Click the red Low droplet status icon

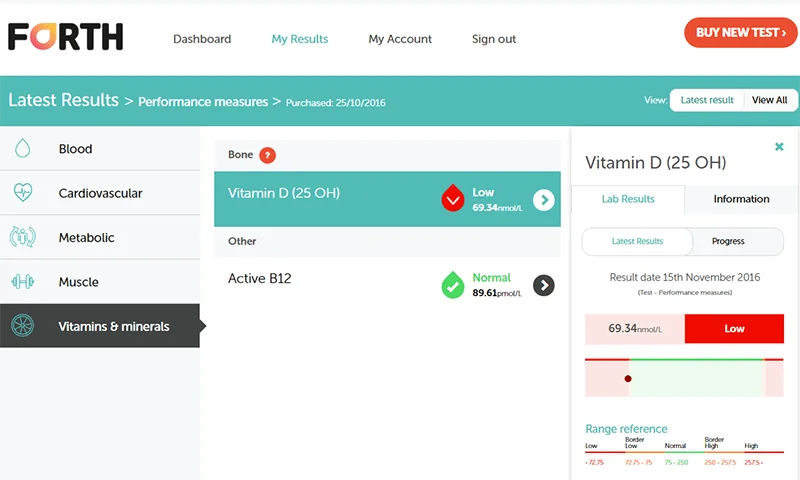(x=453, y=199)
